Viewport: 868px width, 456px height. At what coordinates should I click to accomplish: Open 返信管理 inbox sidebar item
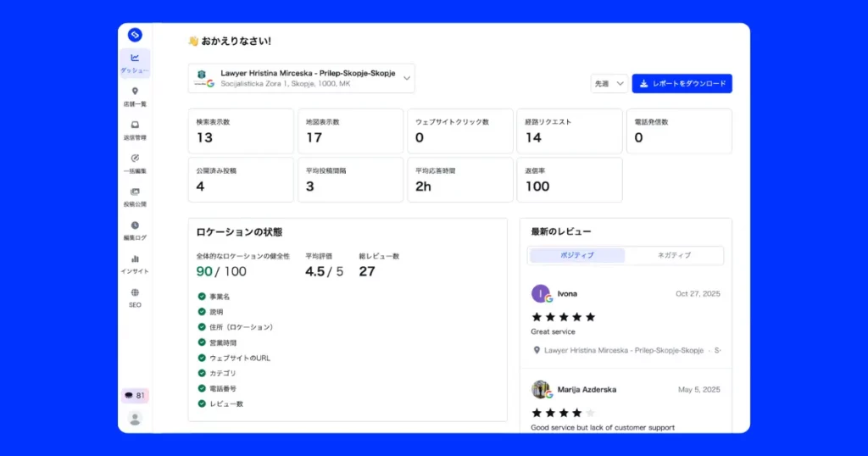135,131
